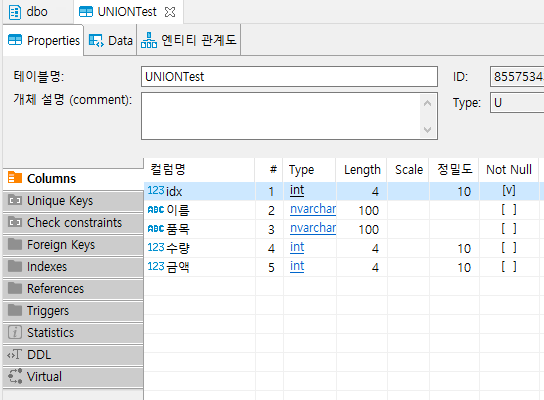Click the ABC icon for 품목
The width and height of the screenshot is (544, 400).
(156, 229)
